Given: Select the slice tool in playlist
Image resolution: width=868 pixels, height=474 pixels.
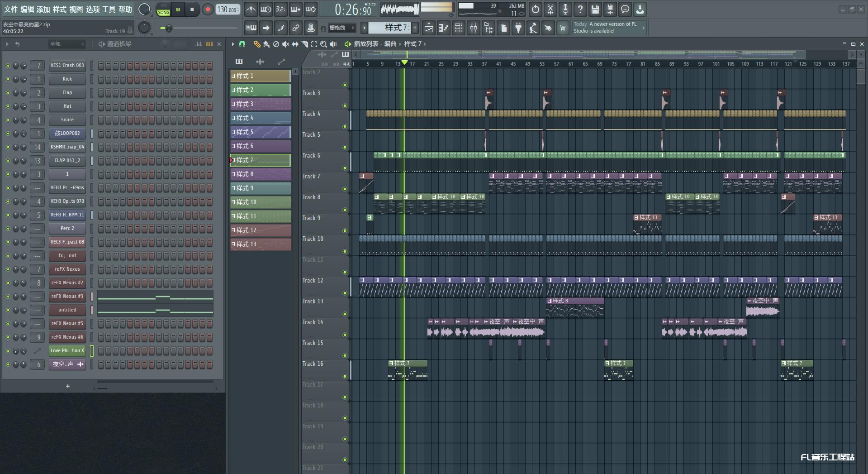Looking at the screenshot, I should click(x=304, y=44).
